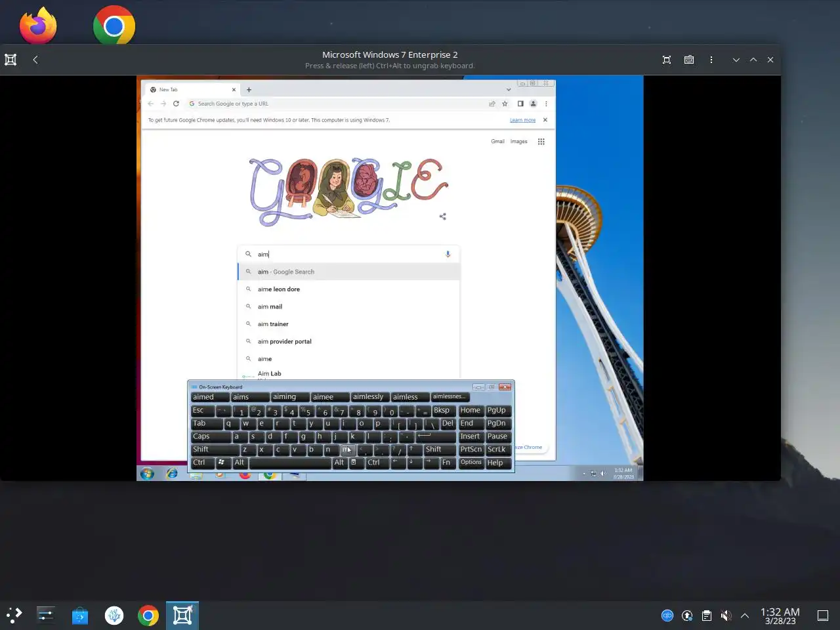840x630 pixels.
Task: Open the Google apps grid
Action: 541,142
